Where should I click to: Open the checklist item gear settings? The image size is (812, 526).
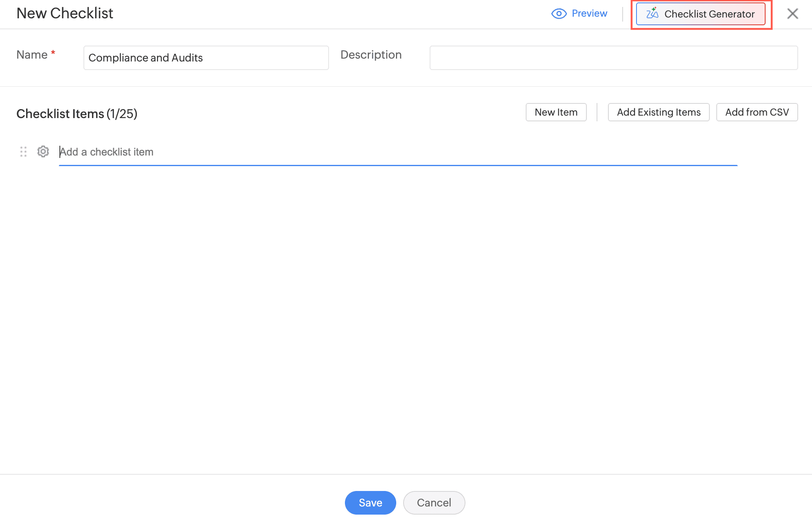tap(43, 151)
